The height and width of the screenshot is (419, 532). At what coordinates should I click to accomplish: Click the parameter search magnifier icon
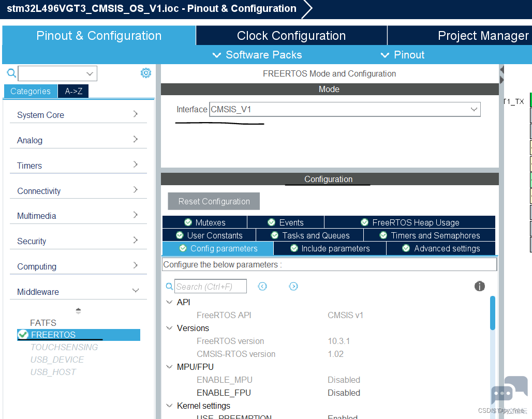click(x=169, y=287)
